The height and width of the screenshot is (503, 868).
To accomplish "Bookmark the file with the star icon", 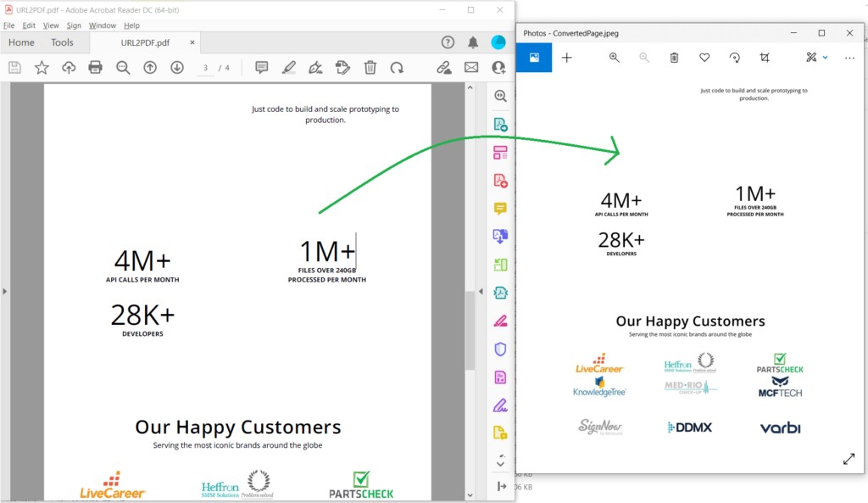I will point(42,68).
